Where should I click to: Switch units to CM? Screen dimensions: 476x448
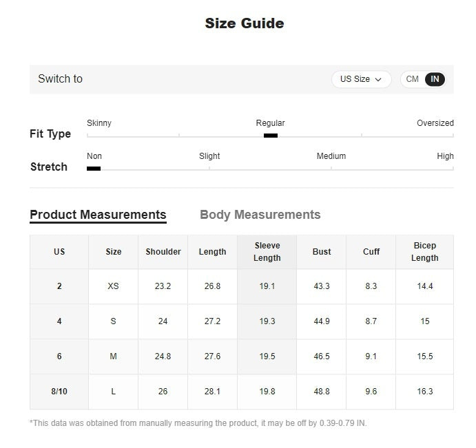coord(413,79)
